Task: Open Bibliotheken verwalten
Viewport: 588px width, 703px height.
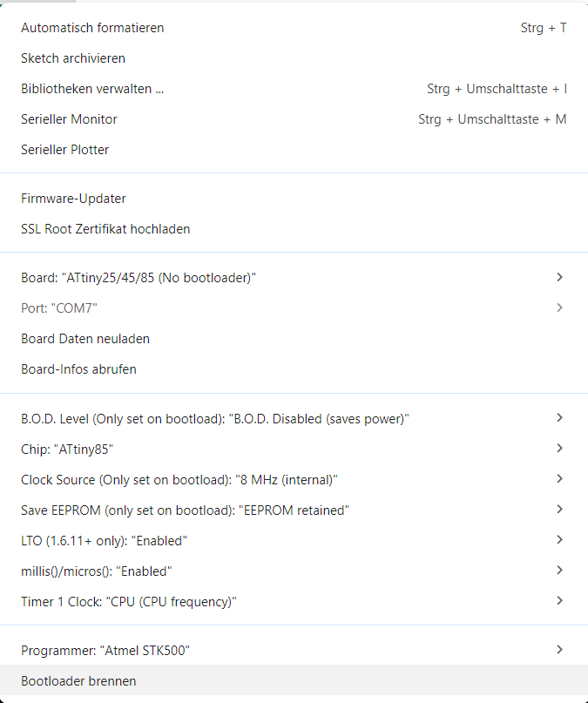Action: 92,89
